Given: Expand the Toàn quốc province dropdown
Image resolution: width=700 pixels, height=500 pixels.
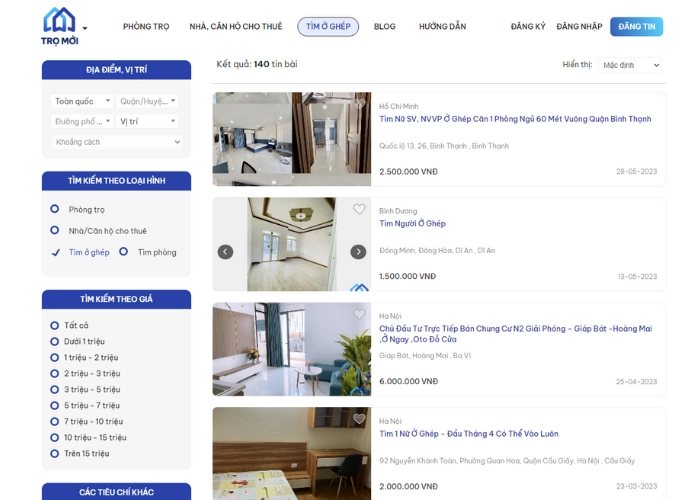Looking at the screenshot, I should point(81,101).
